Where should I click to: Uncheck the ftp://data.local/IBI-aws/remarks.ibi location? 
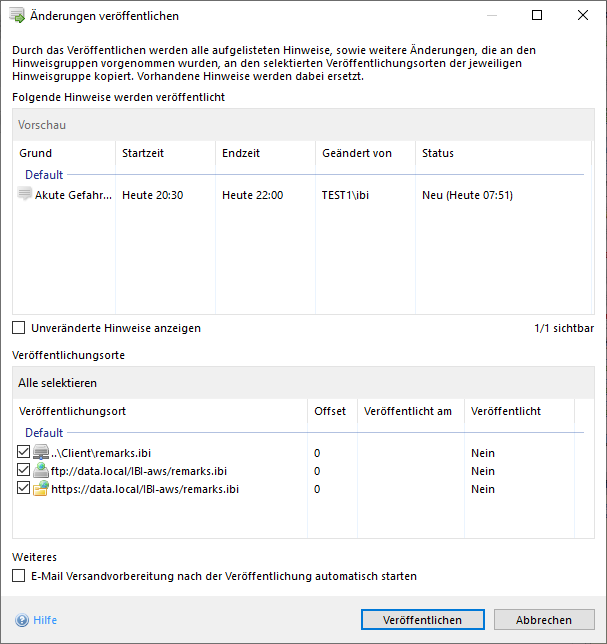24,471
